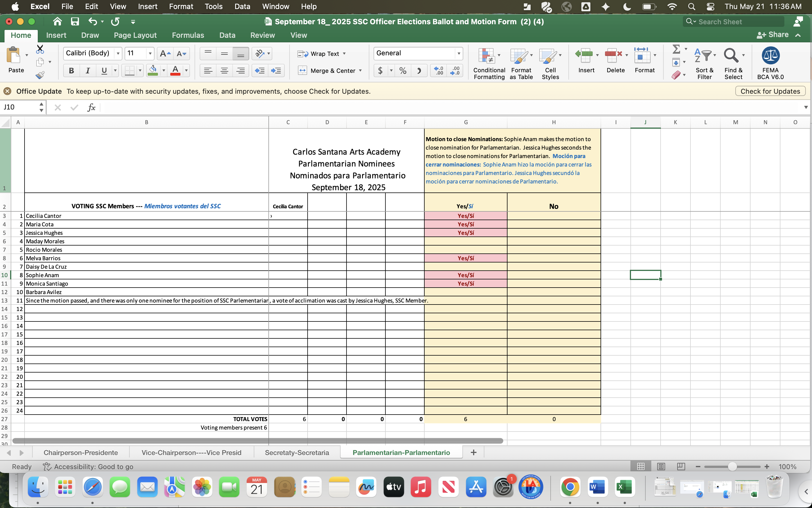The height and width of the screenshot is (508, 812).
Task: Set vertical alignment to middle
Action: 224,53
